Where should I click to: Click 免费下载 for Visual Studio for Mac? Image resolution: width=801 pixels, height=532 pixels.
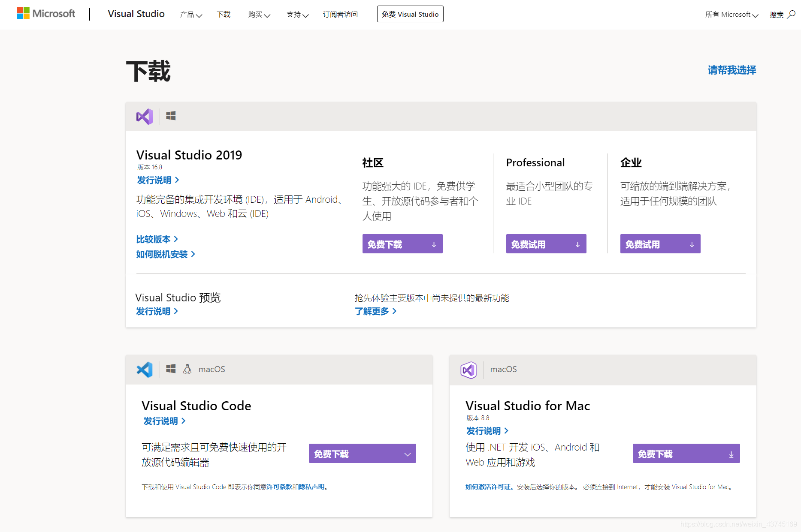coord(686,454)
